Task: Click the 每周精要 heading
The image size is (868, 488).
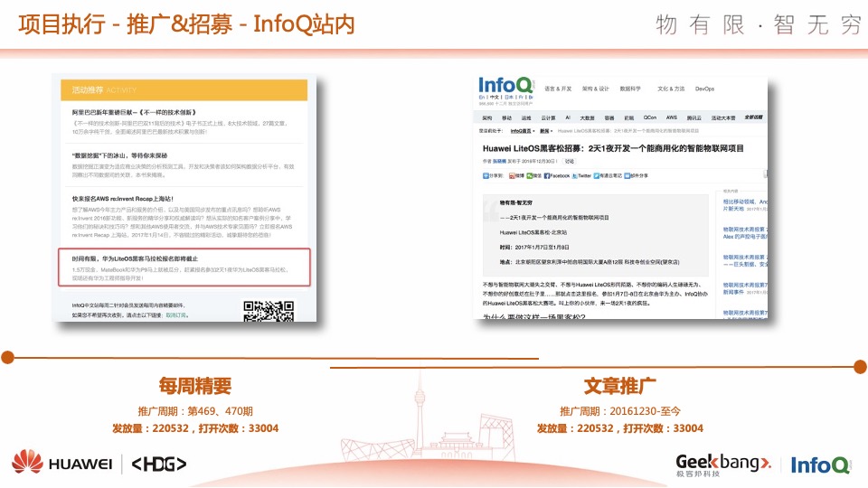Action: 195,386
